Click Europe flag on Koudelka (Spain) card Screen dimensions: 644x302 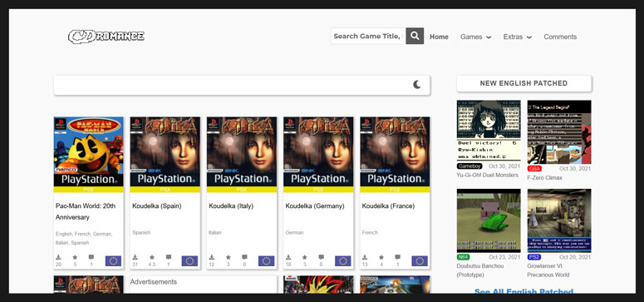(189, 261)
